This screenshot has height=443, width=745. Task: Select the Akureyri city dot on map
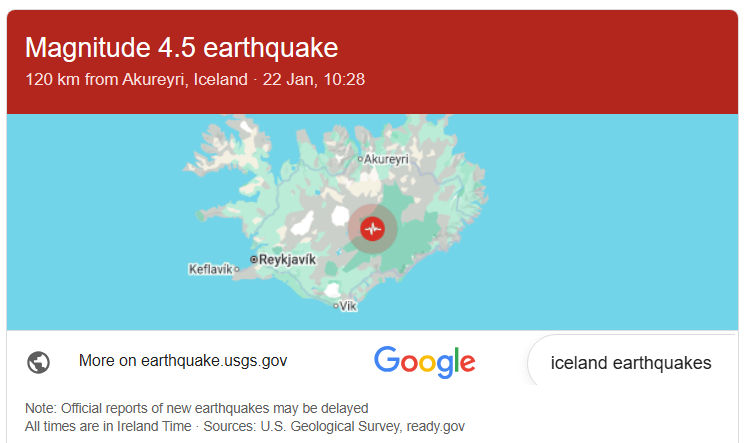(x=361, y=159)
